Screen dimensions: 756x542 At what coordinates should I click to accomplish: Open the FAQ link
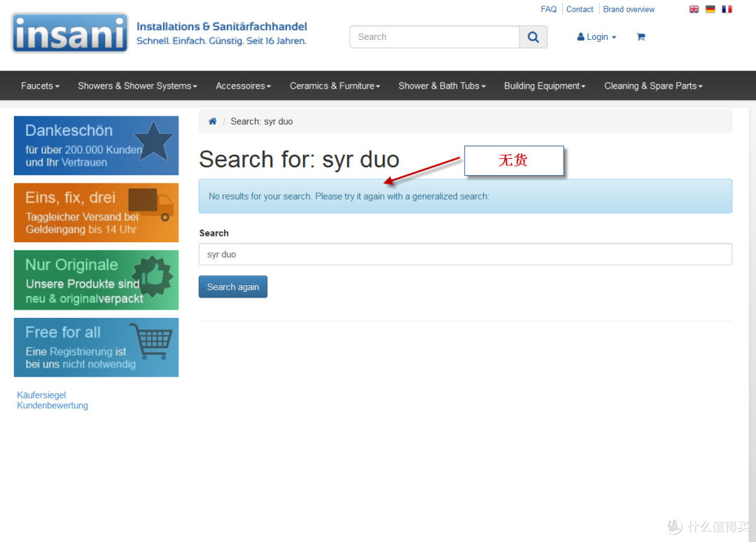pos(548,9)
